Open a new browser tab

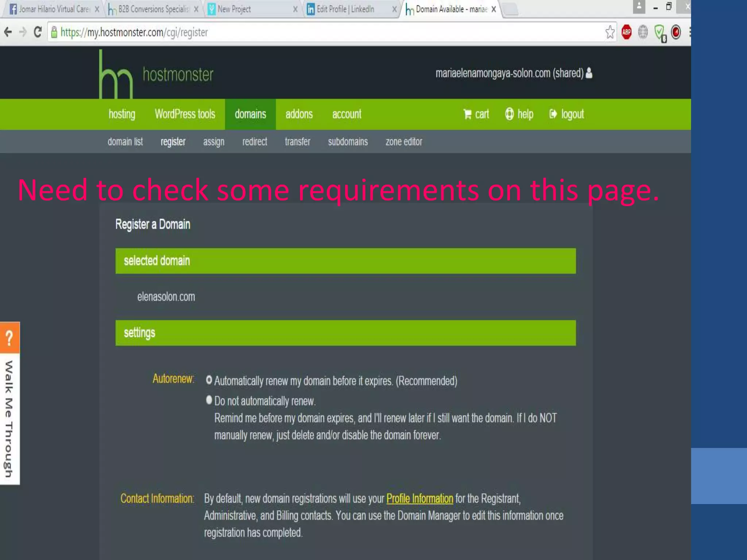tap(511, 10)
